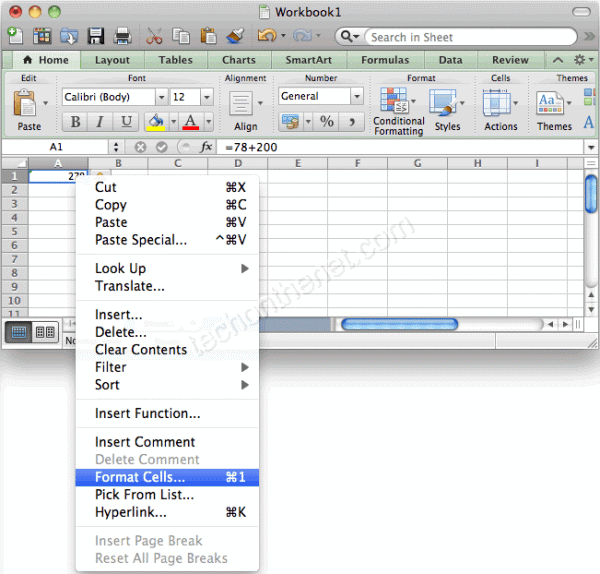Click the Save floppy disk icon
The height and width of the screenshot is (574, 600).
96,37
